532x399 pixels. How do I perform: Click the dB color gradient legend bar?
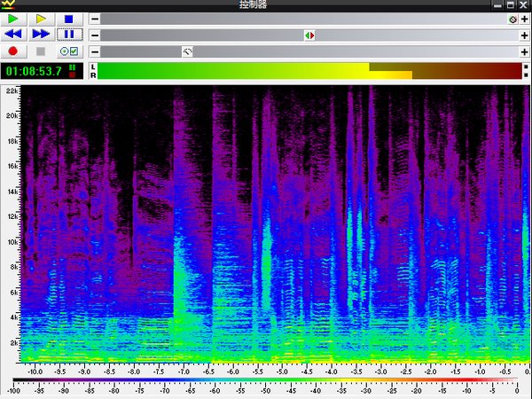pyautogui.click(x=265, y=380)
